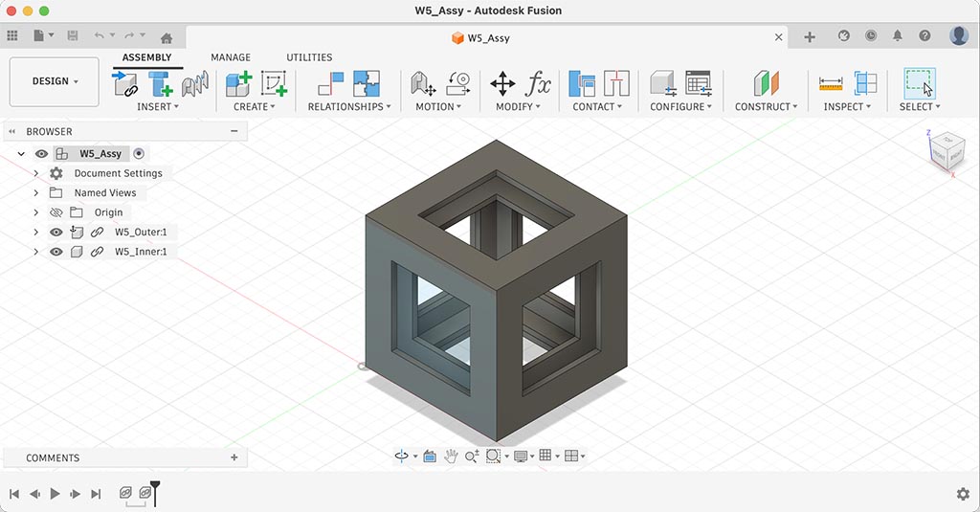The height and width of the screenshot is (512, 980).
Task: Select the Pan hand tool in navigation bar
Action: coord(451,456)
